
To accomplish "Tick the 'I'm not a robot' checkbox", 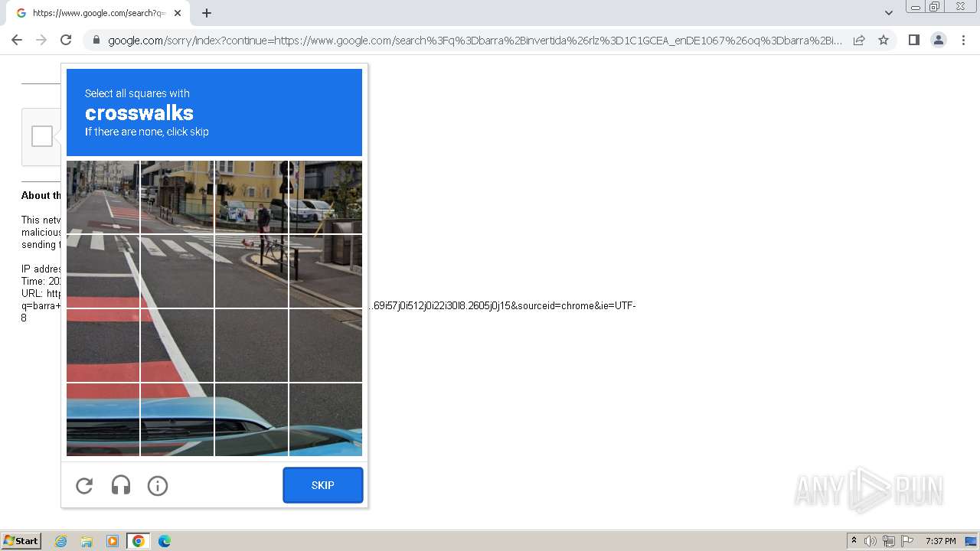I will point(42,136).
